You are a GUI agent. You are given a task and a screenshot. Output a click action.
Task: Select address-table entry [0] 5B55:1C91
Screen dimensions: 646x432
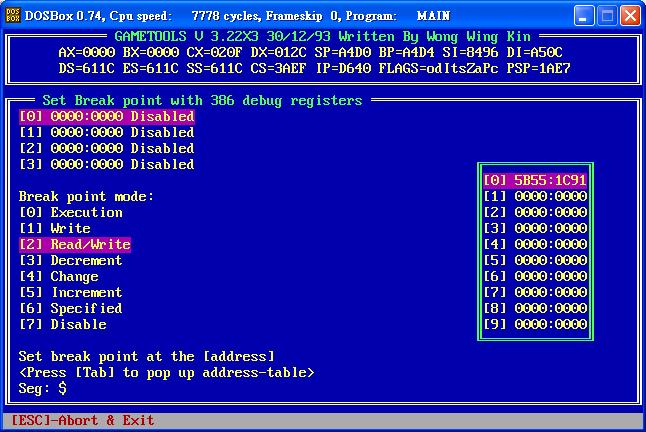(x=534, y=180)
